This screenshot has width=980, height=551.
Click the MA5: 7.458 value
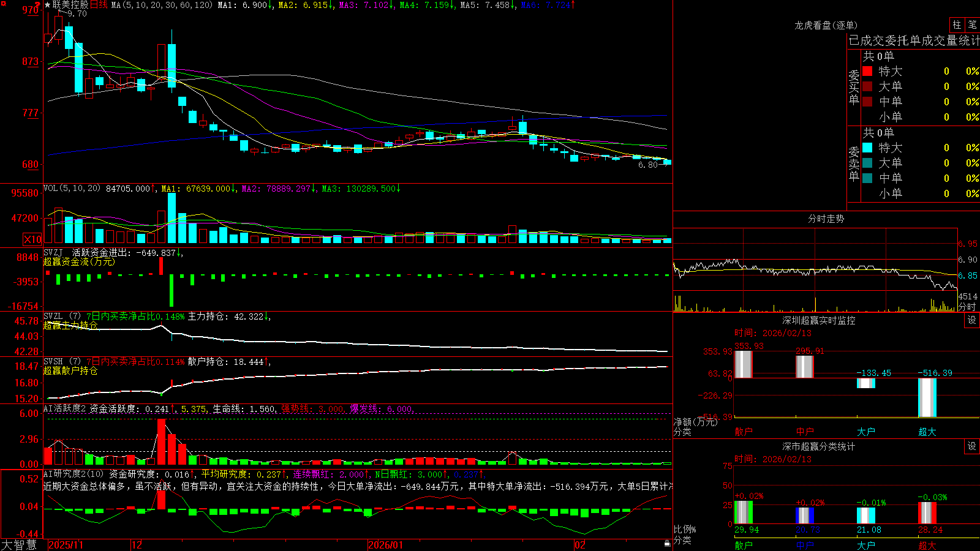pos(488,5)
